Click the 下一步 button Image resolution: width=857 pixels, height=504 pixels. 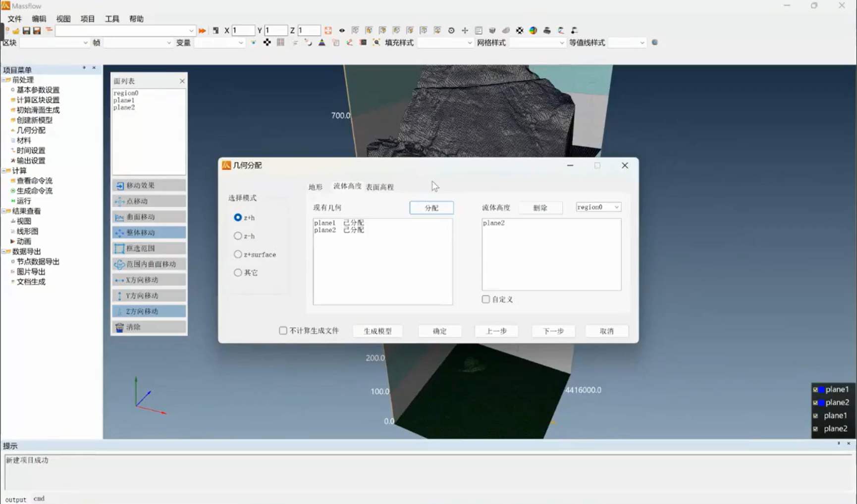click(553, 331)
